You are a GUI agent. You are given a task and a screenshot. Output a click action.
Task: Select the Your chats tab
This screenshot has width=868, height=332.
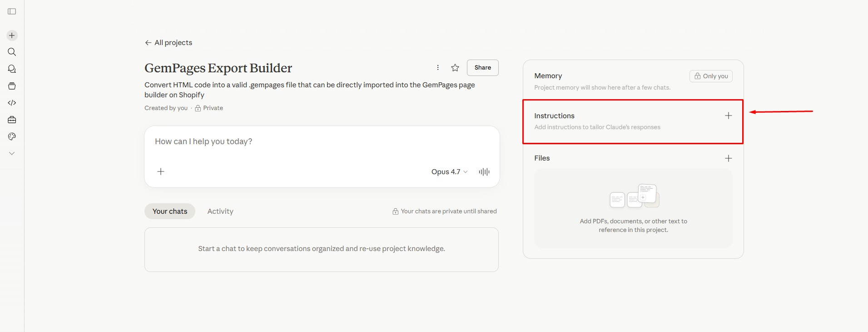click(x=170, y=211)
